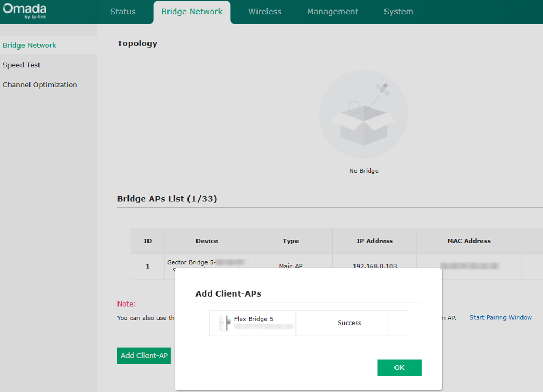
Task: Go to the System tab
Action: 399,12
